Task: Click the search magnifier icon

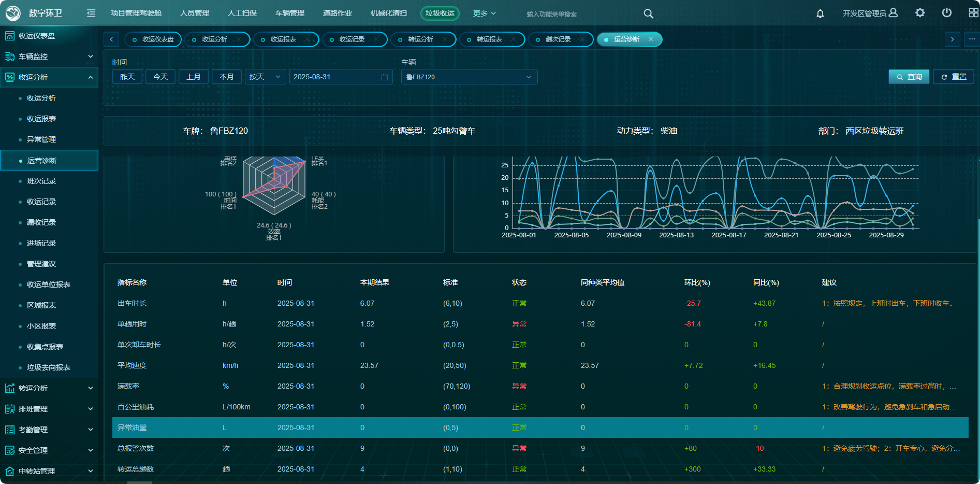Action: [x=648, y=13]
